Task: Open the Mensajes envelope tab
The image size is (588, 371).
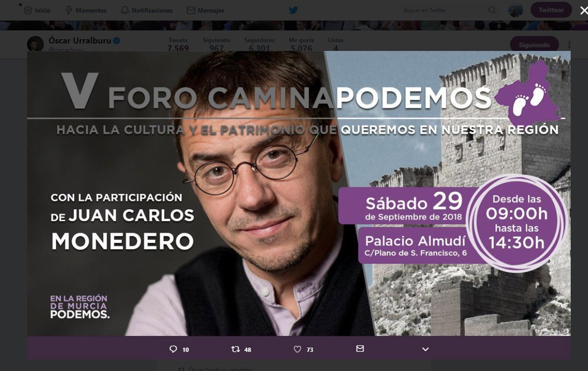Action: (205, 10)
